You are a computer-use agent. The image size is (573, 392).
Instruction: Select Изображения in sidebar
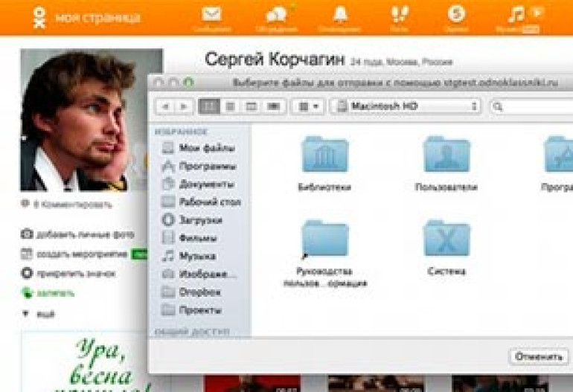coord(199,274)
